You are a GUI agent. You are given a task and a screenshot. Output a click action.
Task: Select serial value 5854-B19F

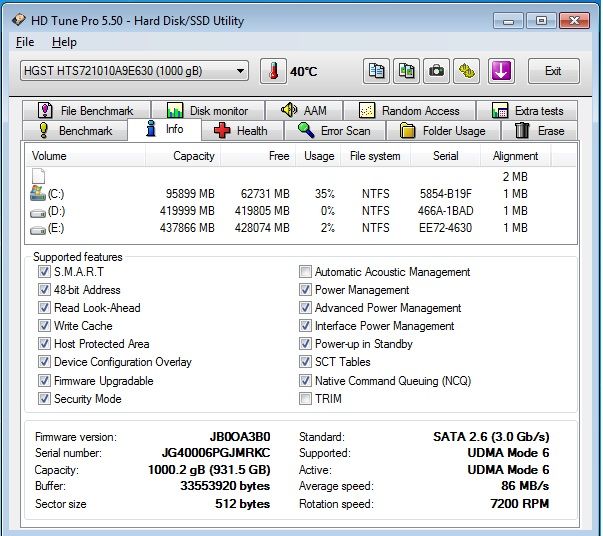coord(445,193)
